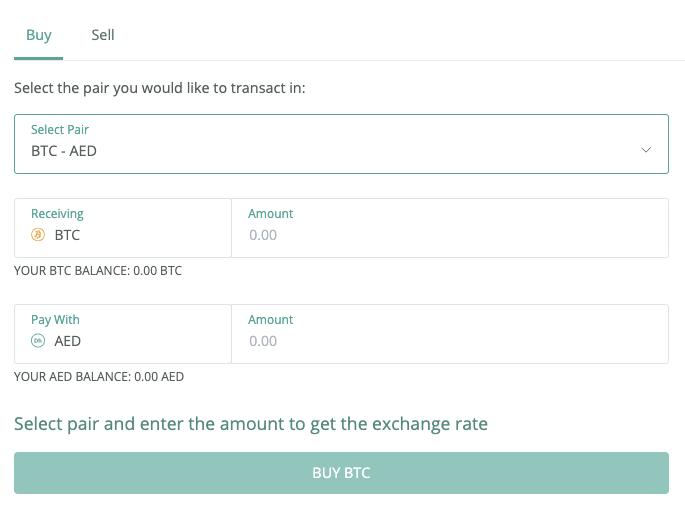Open the Sell tab

point(103,35)
